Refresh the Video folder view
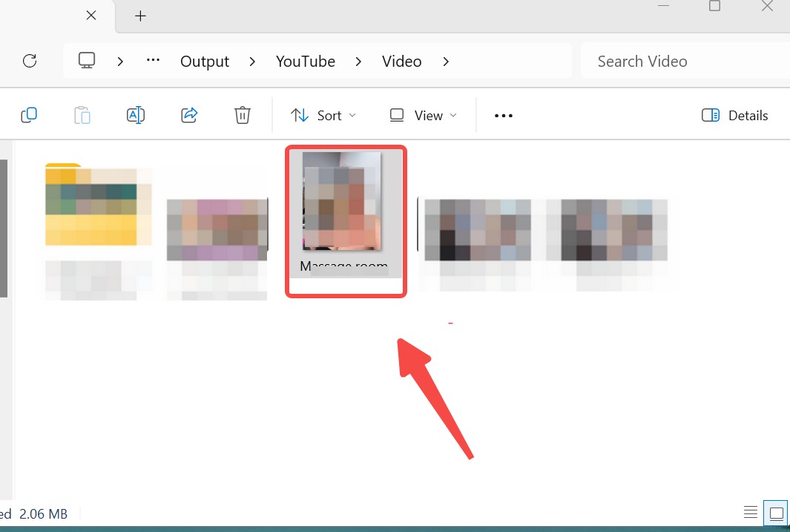The height and width of the screenshot is (532, 790). (30, 61)
